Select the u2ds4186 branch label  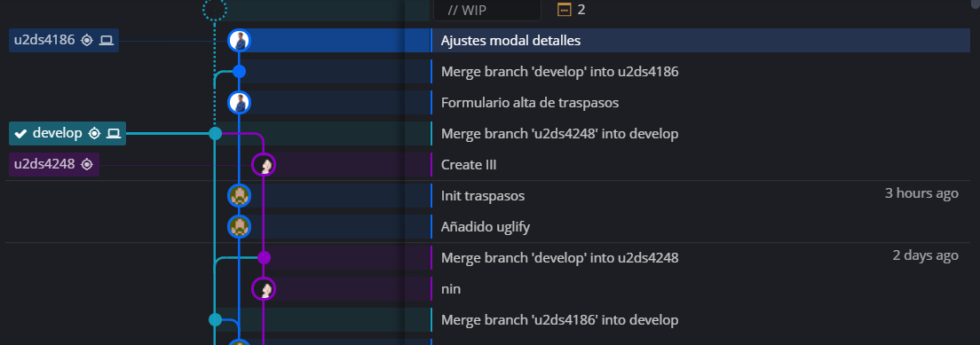[x=64, y=41]
